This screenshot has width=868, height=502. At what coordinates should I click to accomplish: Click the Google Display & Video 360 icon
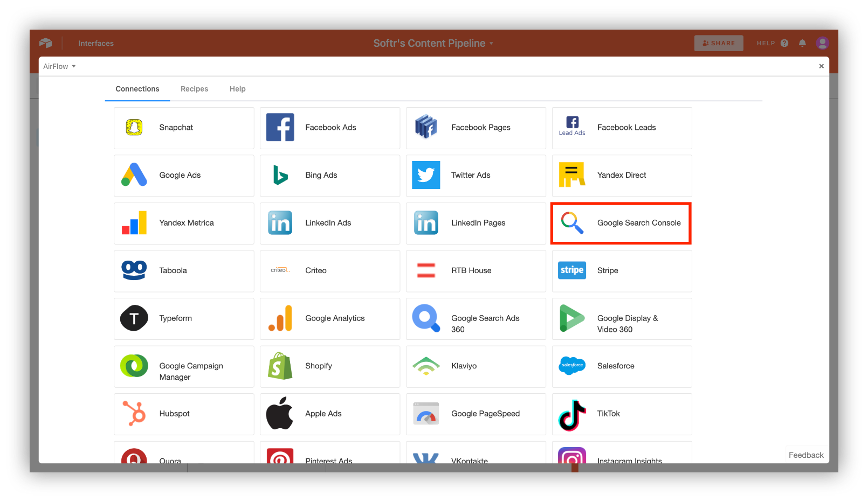(x=572, y=318)
